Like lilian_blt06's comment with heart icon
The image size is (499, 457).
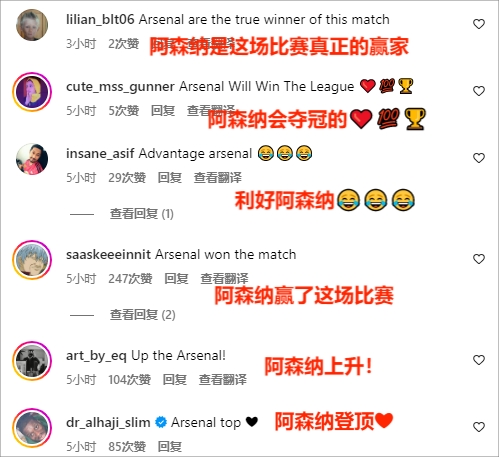coord(479,24)
